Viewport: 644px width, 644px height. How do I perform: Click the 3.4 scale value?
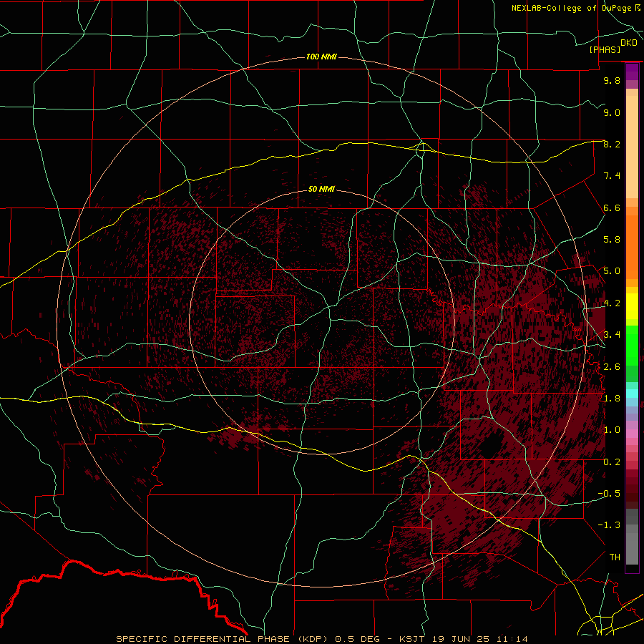(612, 335)
